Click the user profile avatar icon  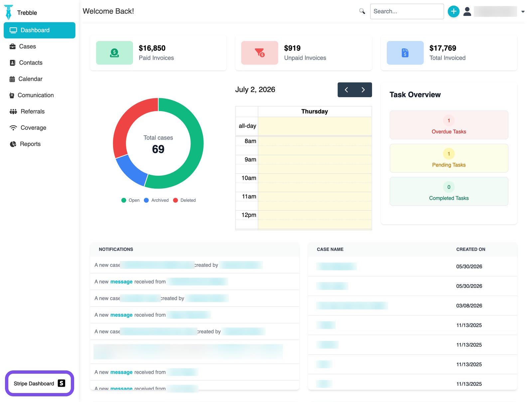(x=467, y=11)
